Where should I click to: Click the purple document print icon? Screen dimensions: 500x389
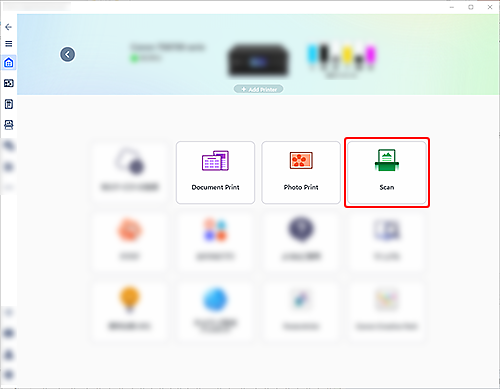click(x=215, y=160)
